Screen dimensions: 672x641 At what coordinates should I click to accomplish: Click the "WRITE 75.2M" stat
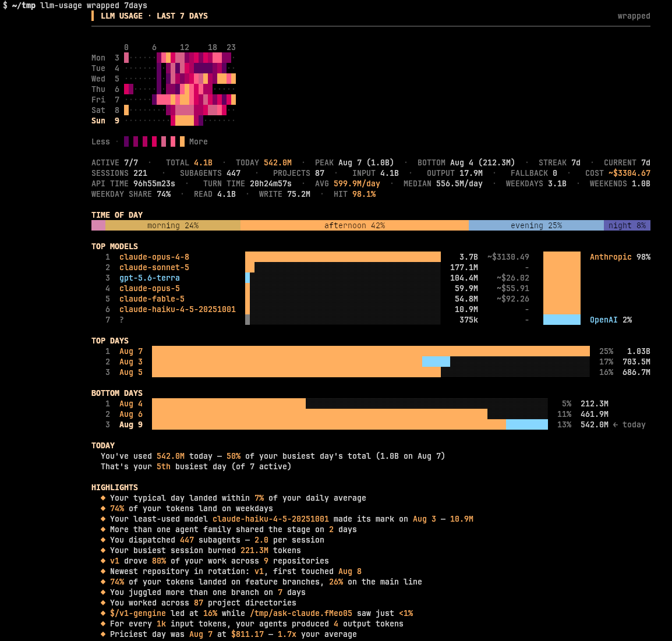[285, 194]
